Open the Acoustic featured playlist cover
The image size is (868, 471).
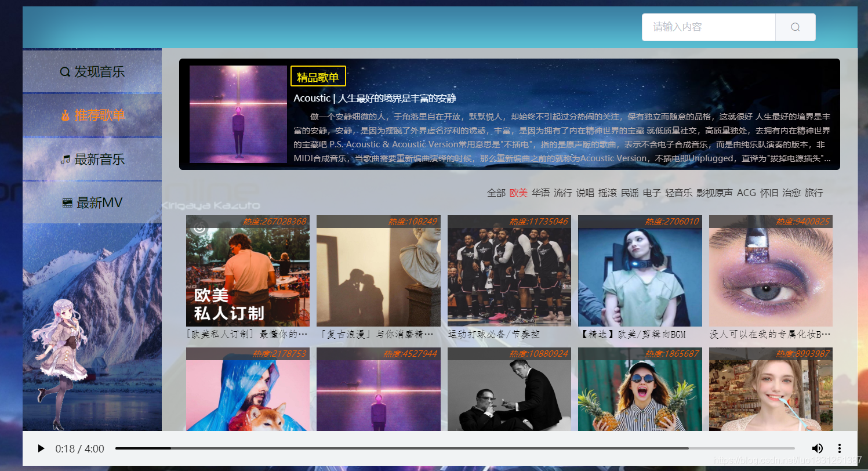238,114
